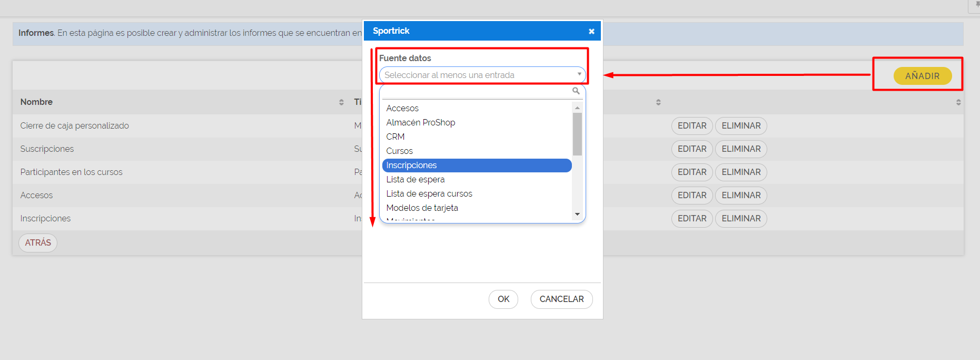
Task: Click the dropdown list scroll up arrow
Action: 577,108
